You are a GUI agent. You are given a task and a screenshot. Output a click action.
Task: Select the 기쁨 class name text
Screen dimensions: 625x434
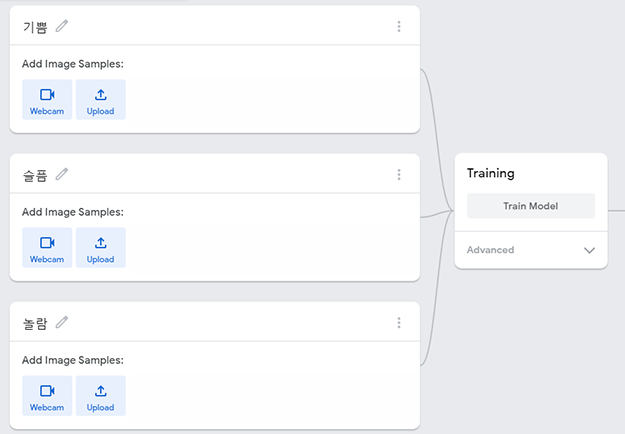[x=35, y=27]
